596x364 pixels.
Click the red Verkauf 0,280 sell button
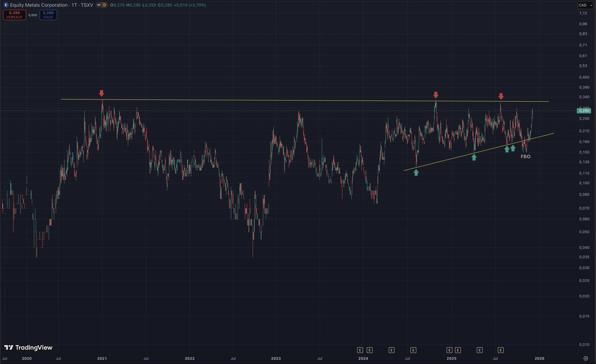click(x=14, y=15)
